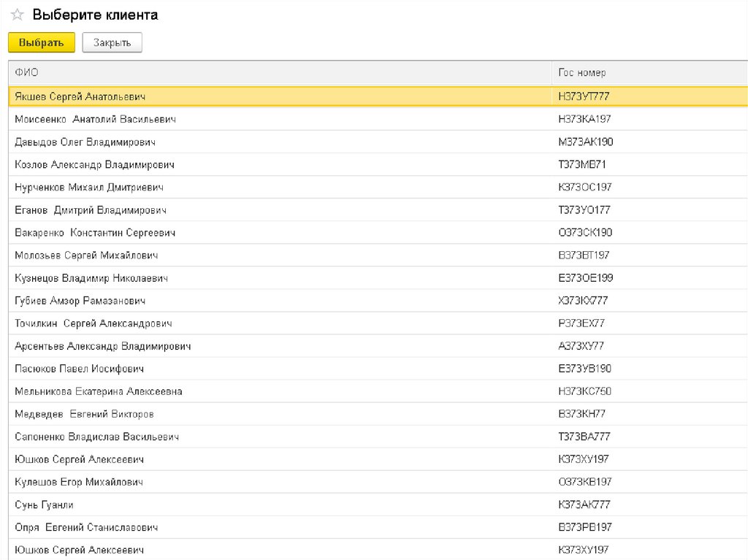The image size is (748, 560).
Task: Pick client Нурченков Михаил Дмитриевич
Action: pos(89,187)
